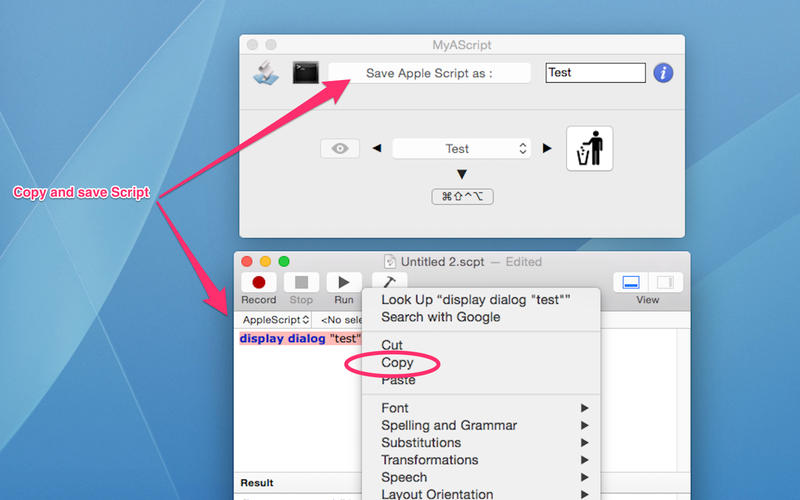Start recording with the Record button
The width and height of the screenshot is (800, 500).
(x=259, y=282)
